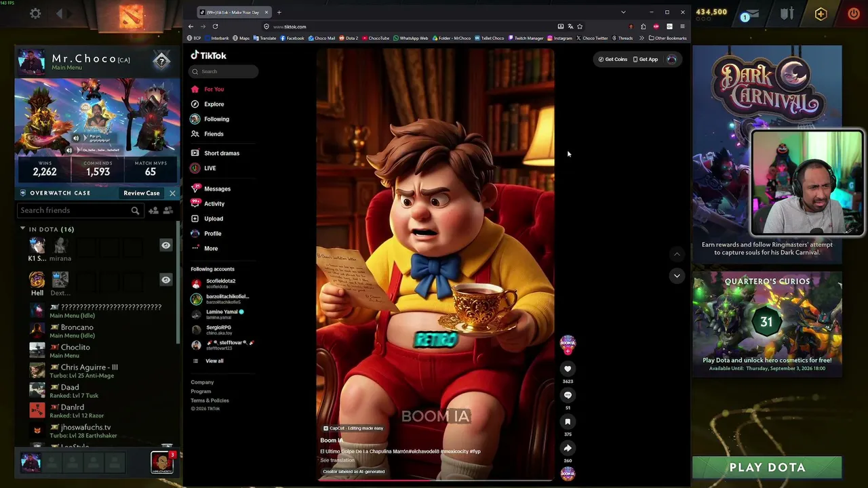The width and height of the screenshot is (868, 488).
Task: Bookmark this page with the star icon
Action: coord(580,26)
